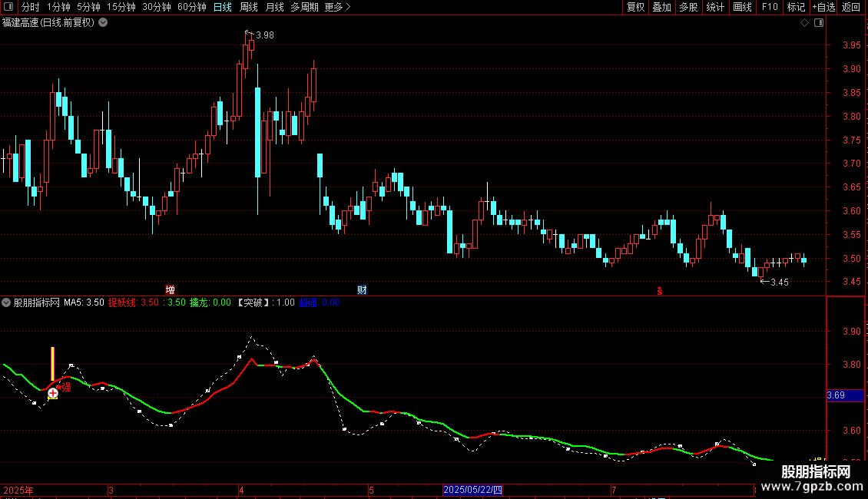Click the 【突破】: 1.00 indicator label
Image resolution: width=868 pixels, height=499 pixels.
tap(266, 302)
